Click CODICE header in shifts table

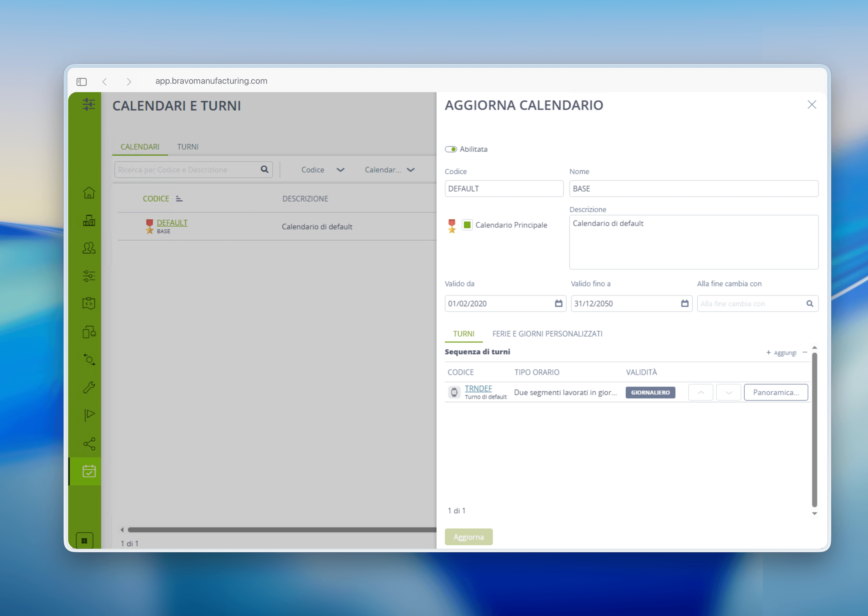461,372
